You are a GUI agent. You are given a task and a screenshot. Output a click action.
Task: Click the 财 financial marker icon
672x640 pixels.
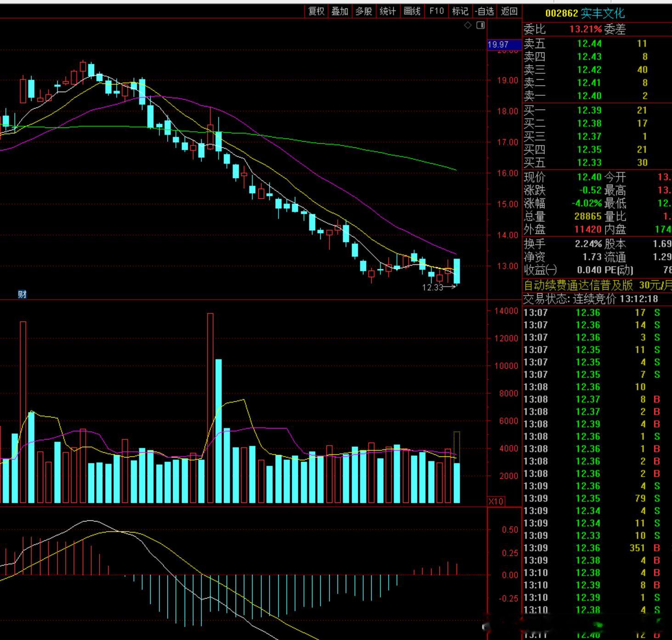(x=22, y=294)
